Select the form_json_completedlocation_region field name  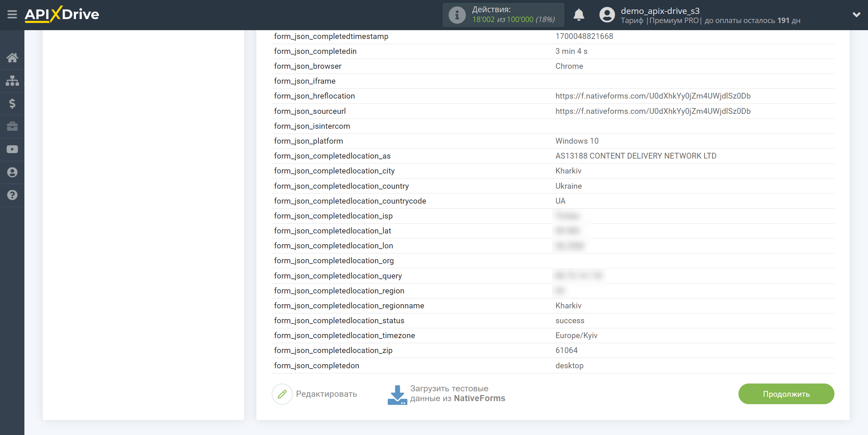click(339, 291)
